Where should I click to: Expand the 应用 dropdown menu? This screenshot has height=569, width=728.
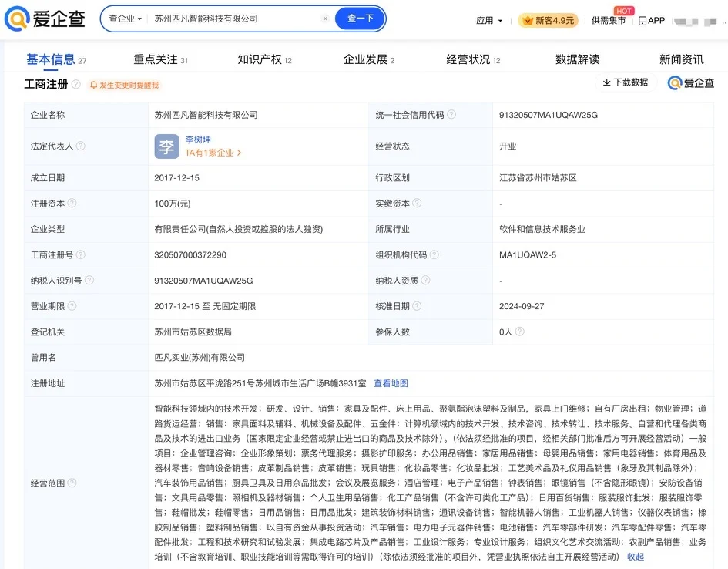tap(489, 21)
